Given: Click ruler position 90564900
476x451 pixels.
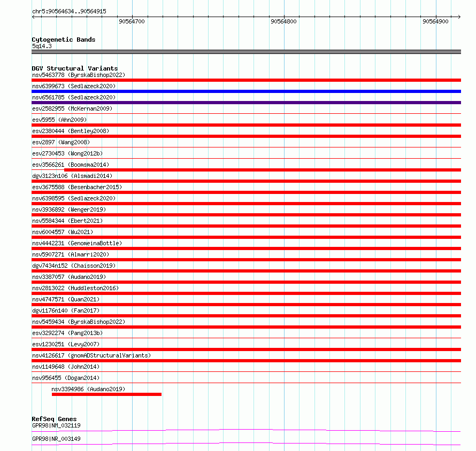Looking at the screenshot, I should tap(435, 21).
